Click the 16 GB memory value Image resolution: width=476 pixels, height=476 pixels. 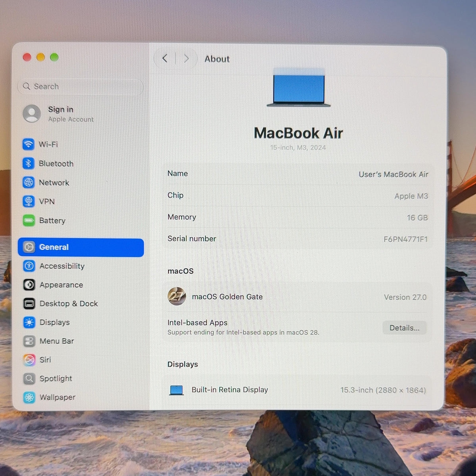click(417, 218)
